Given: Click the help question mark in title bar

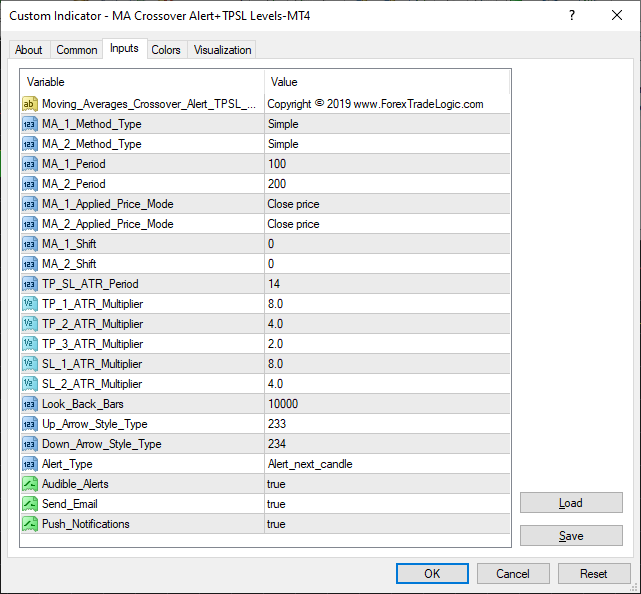Looking at the screenshot, I should click(x=571, y=16).
